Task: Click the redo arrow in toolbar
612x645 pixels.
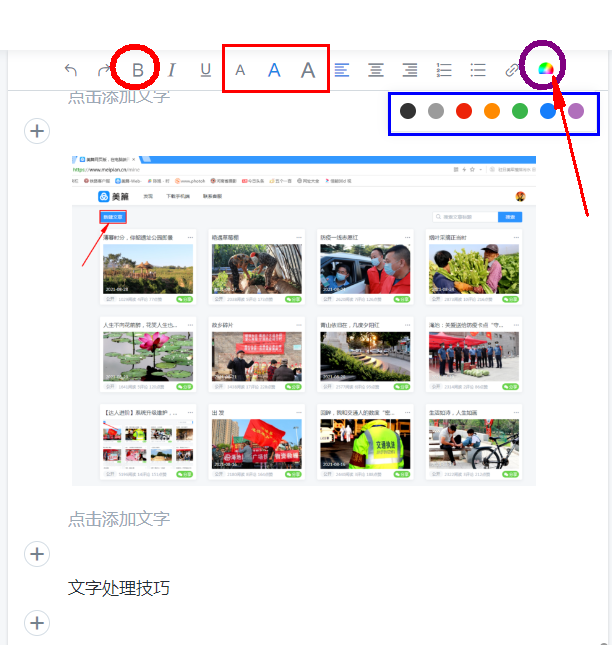Action: coord(104,70)
